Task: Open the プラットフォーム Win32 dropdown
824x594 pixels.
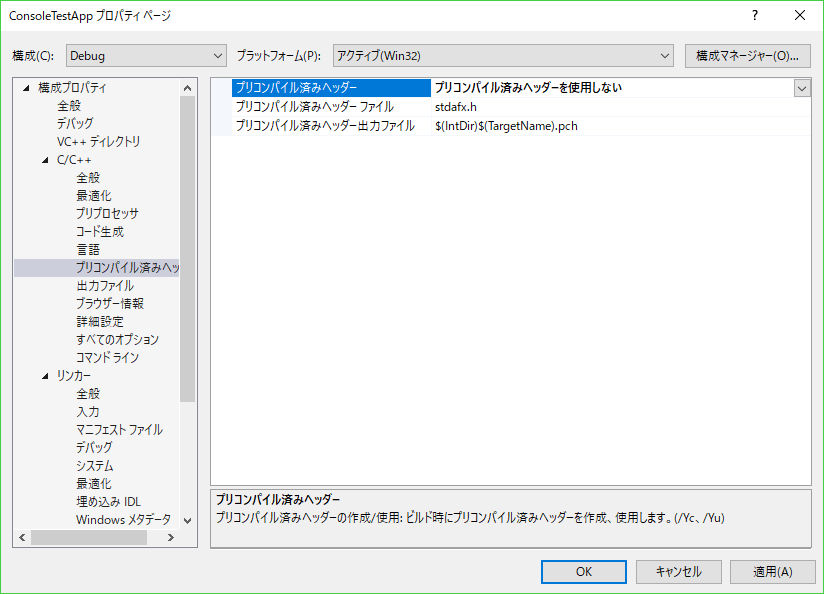Action: (503, 55)
